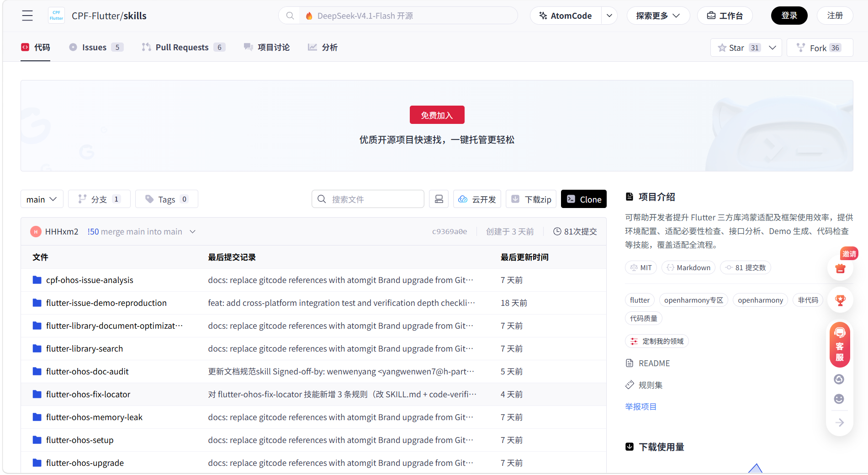Open the cpf-ohos-issue-analysis folder
Image resolution: width=868 pixels, height=475 pixels.
pos(90,280)
